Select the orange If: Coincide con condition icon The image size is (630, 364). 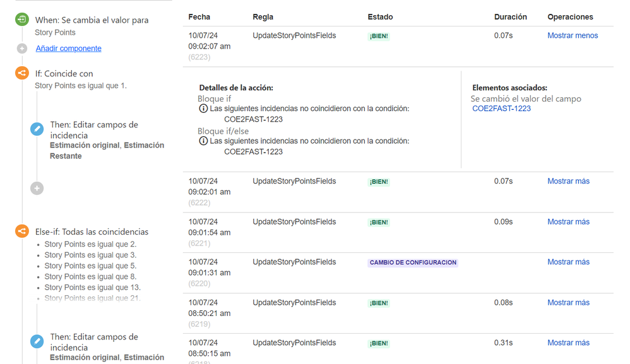[x=22, y=73]
